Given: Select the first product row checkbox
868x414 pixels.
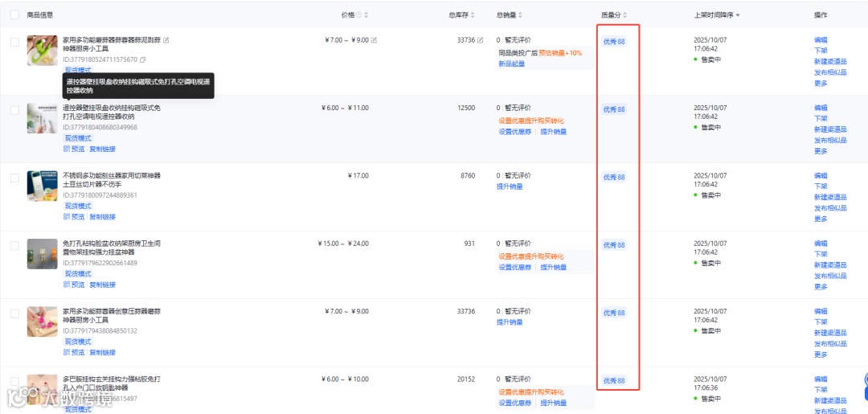Looking at the screenshot, I should [x=14, y=43].
